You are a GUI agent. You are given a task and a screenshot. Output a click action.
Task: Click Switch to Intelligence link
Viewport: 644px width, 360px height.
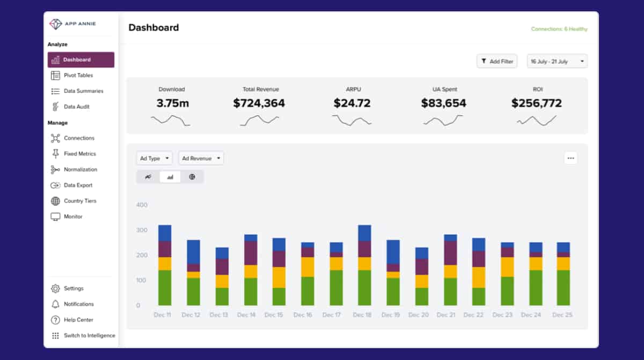coord(89,336)
